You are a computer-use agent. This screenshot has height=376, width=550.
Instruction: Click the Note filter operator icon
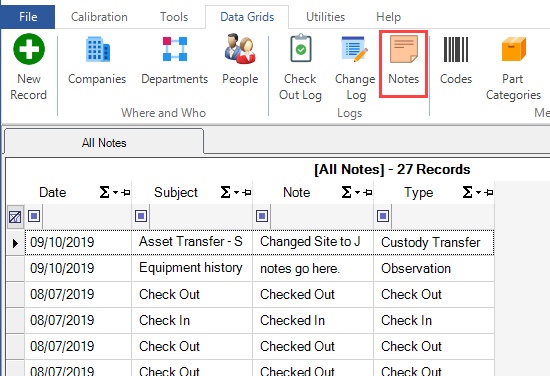click(x=262, y=216)
